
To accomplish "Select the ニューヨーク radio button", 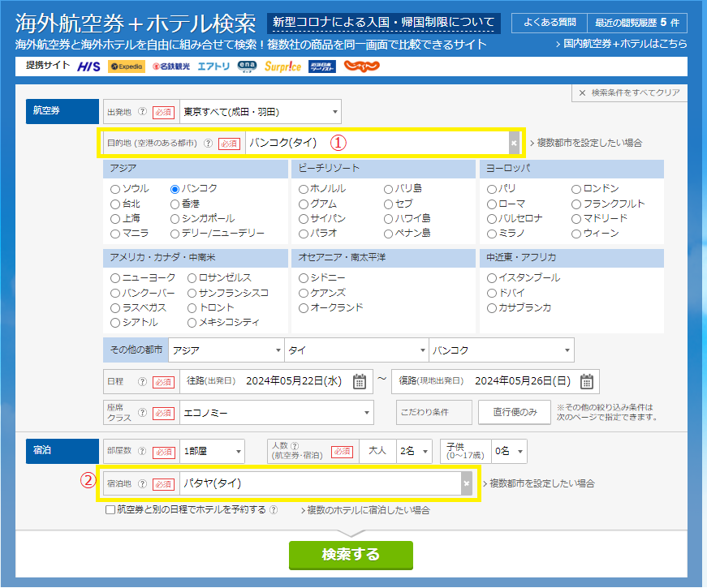I will [x=115, y=278].
